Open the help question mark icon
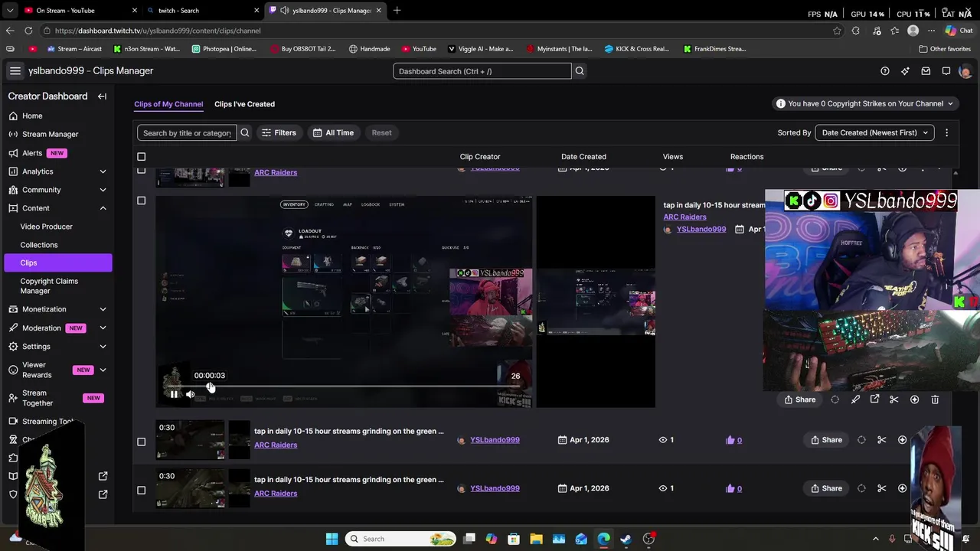Viewport: 980px width, 551px height. tap(885, 71)
